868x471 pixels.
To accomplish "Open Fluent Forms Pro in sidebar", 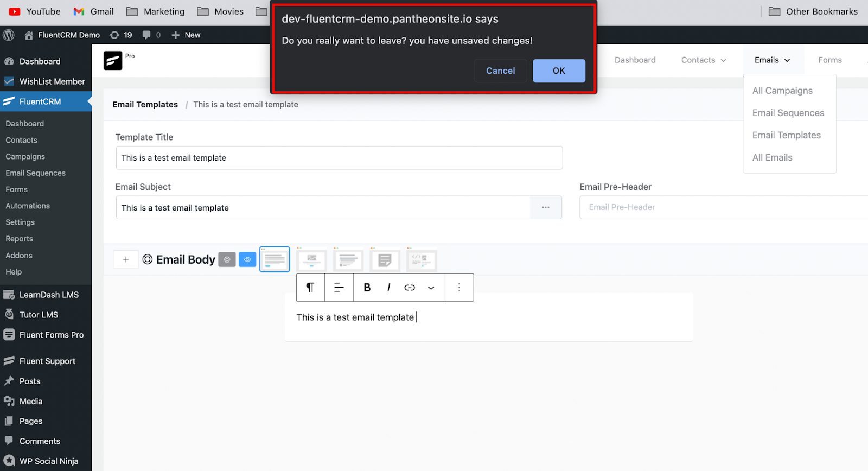I will pyautogui.click(x=46, y=335).
